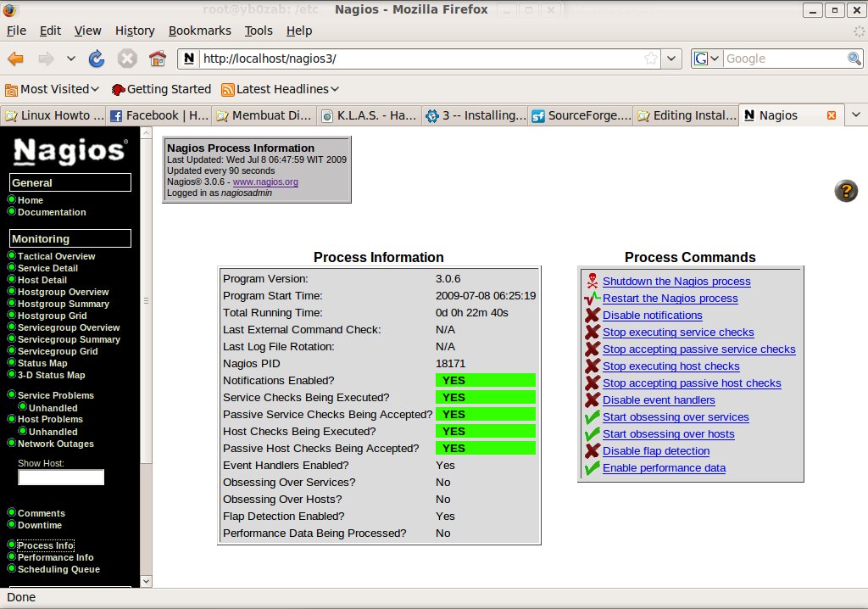
Task: Click the browser Back arrow button
Action: [x=16, y=59]
